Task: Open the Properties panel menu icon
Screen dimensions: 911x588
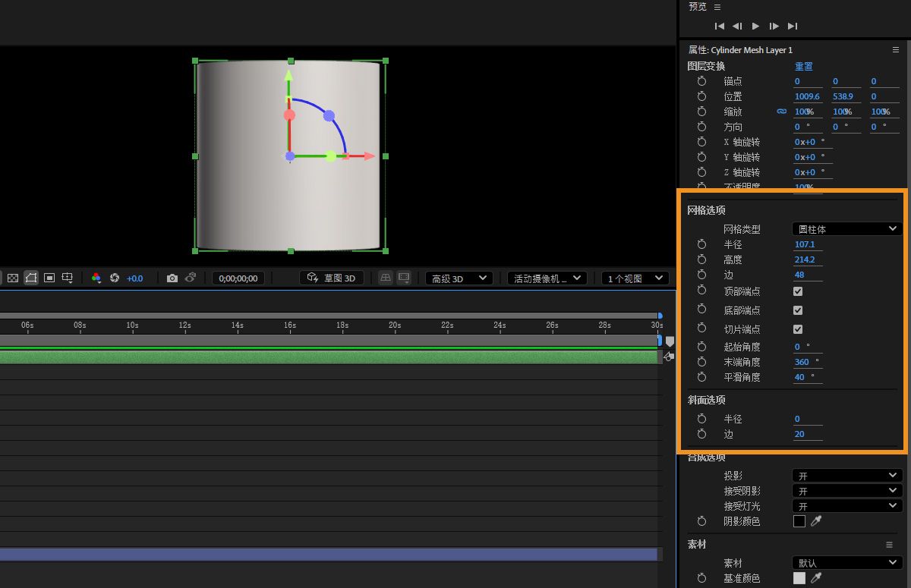Action: 895,50
